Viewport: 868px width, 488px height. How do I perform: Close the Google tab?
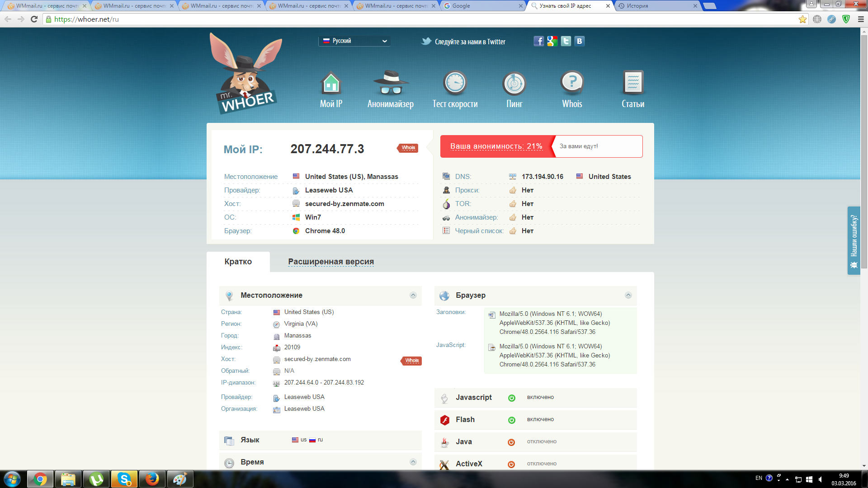click(x=520, y=6)
